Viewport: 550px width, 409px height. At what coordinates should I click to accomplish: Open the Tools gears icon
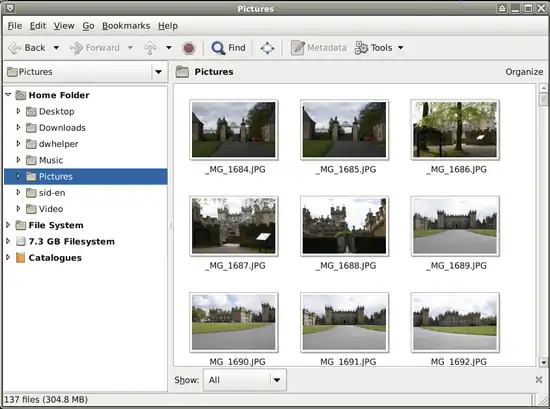pos(361,48)
